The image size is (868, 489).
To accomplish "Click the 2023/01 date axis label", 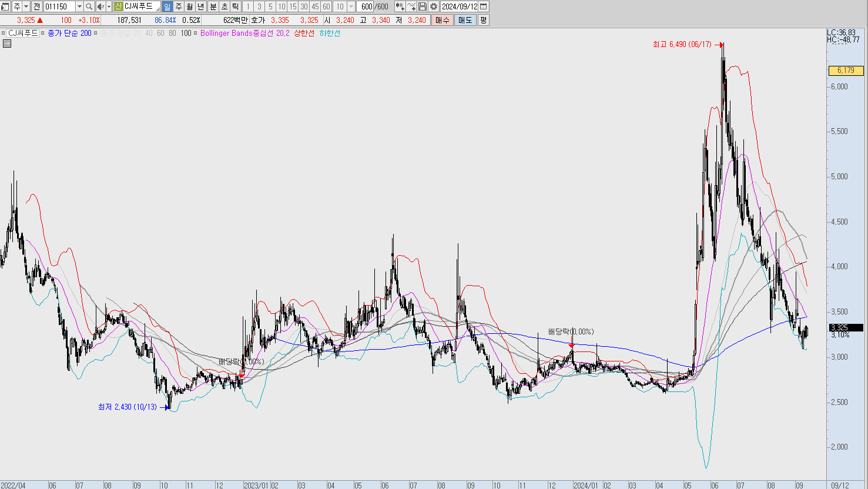I will pos(256,485).
